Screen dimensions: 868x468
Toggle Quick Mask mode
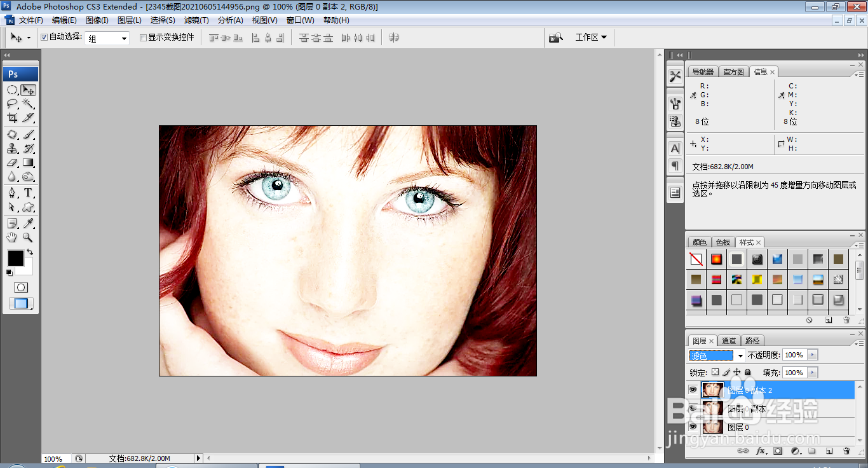[x=20, y=287]
